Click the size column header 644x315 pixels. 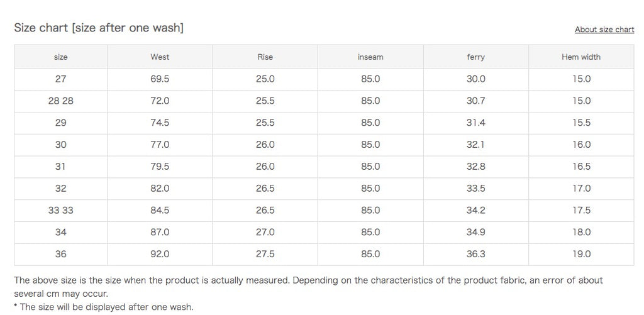tap(60, 57)
